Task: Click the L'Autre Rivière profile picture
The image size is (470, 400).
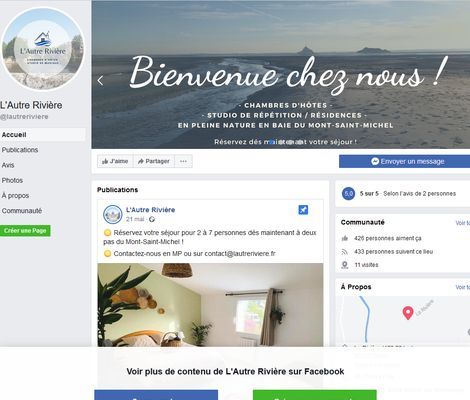Action: tap(43, 49)
